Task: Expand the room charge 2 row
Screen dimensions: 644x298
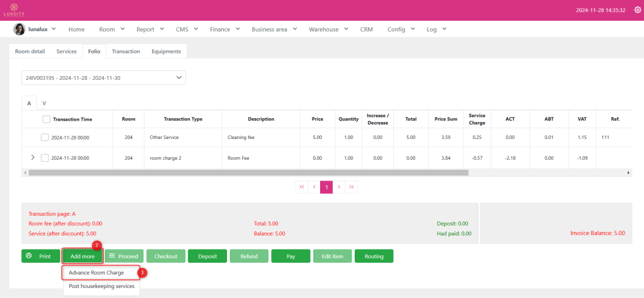Action: [x=33, y=158]
